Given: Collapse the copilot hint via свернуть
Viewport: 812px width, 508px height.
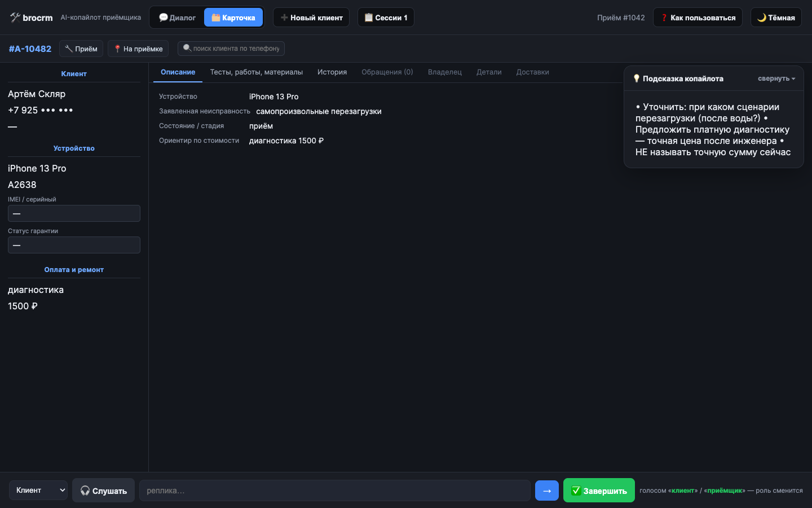Looking at the screenshot, I should [x=776, y=78].
